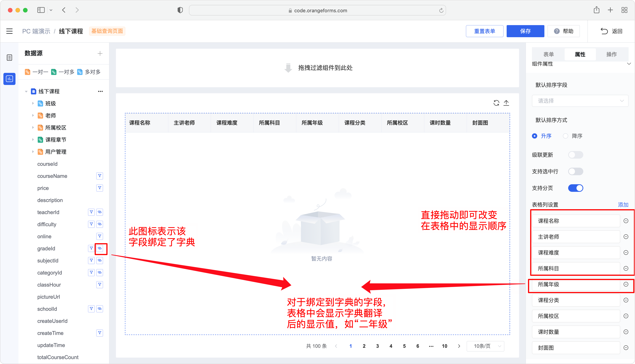Switch to the 操作 tab
This screenshot has height=364, width=635.
612,54
